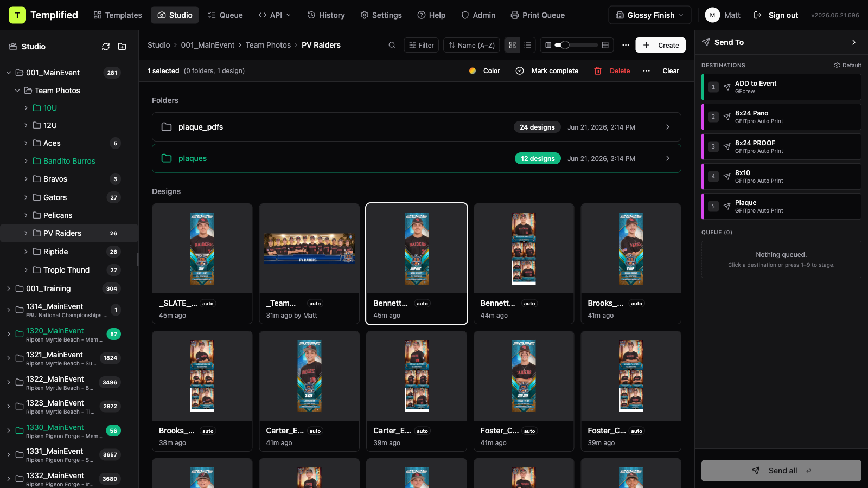This screenshot has width=868, height=488.
Task: Click the Send To paper plane icon
Action: pyautogui.click(x=706, y=42)
